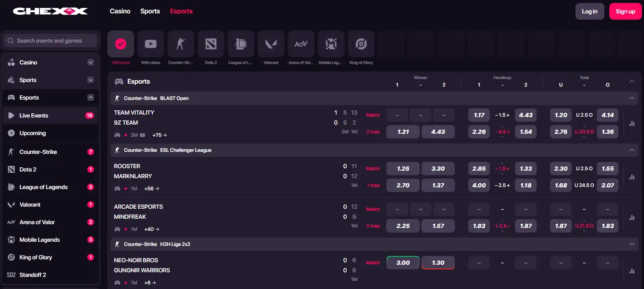Click the Log in button
Image resolution: width=644 pixels, height=289 pixels.
[x=590, y=11]
